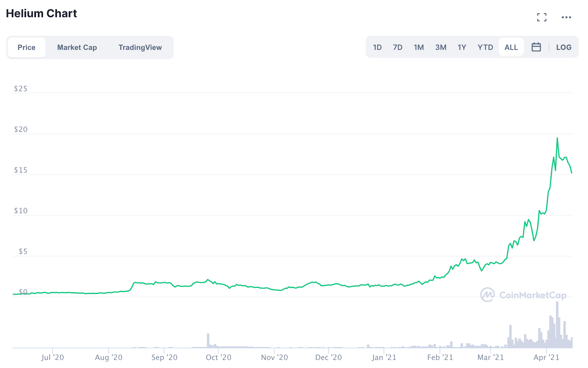Click the Mar '21 date label
588x368 pixels.
click(x=491, y=357)
